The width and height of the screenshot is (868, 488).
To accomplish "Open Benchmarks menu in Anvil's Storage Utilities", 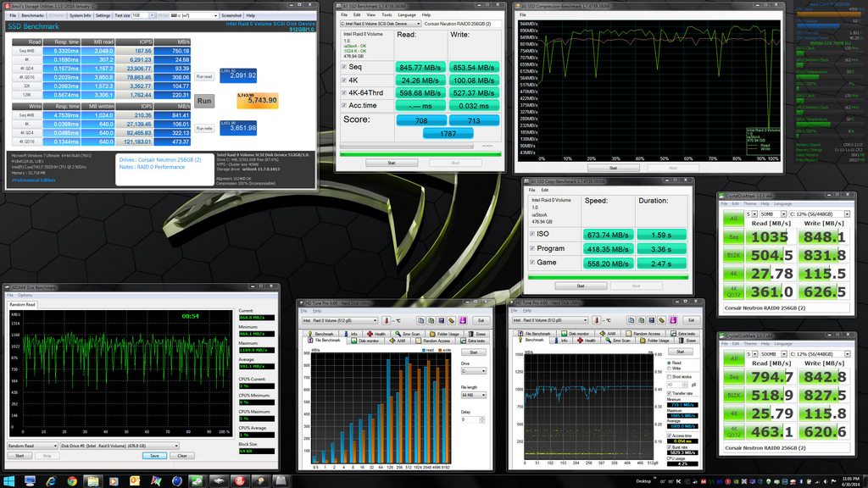I will point(33,15).
